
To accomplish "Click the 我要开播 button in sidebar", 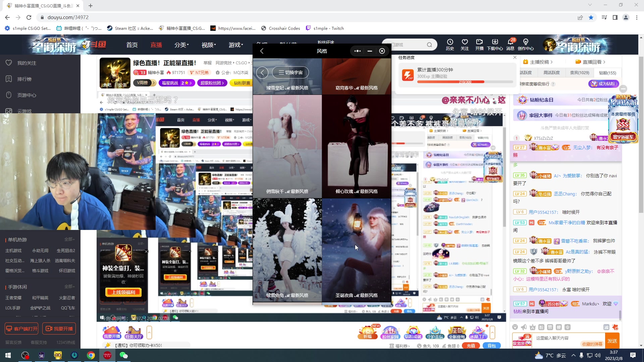I will coord(59,329).
